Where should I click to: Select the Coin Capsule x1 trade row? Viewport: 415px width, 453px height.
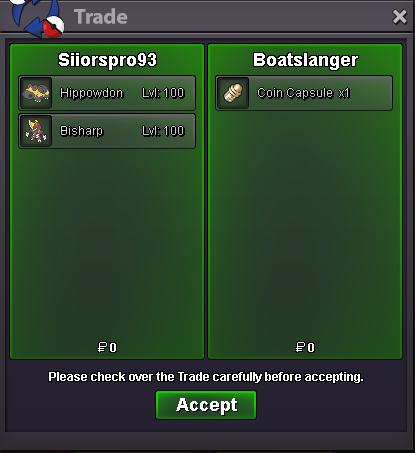pyautogui.click(x=304, y=93)
